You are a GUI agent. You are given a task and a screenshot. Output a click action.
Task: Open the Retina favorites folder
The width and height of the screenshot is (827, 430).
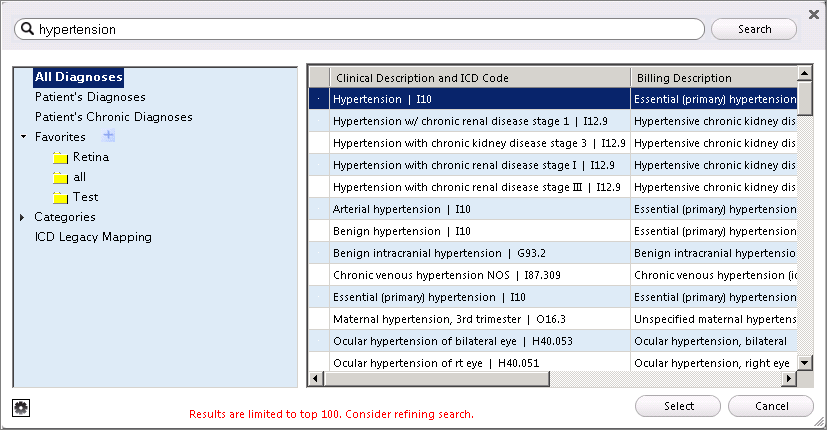click(90, 157)
